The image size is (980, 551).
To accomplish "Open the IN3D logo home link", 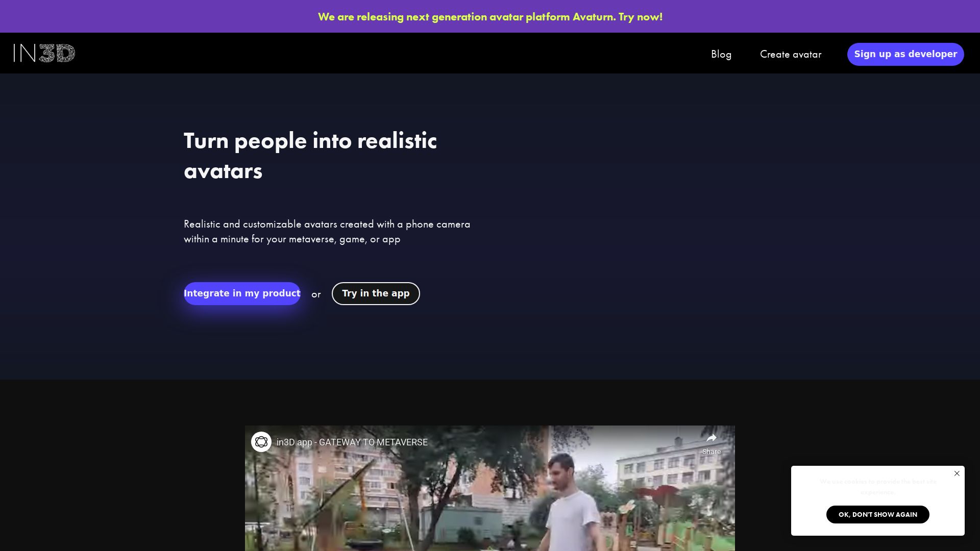I will coord(44,53).
